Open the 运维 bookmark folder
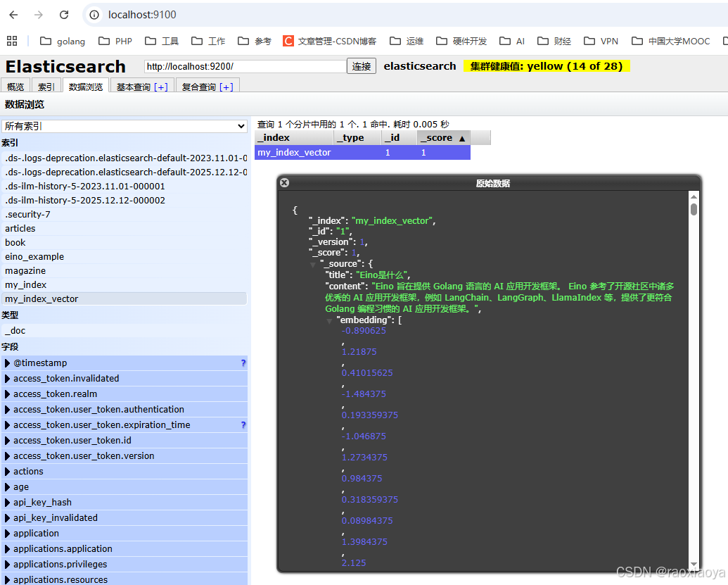Image resolution: width=728 pixels, height=585 pixels. (x=407, y=42)
